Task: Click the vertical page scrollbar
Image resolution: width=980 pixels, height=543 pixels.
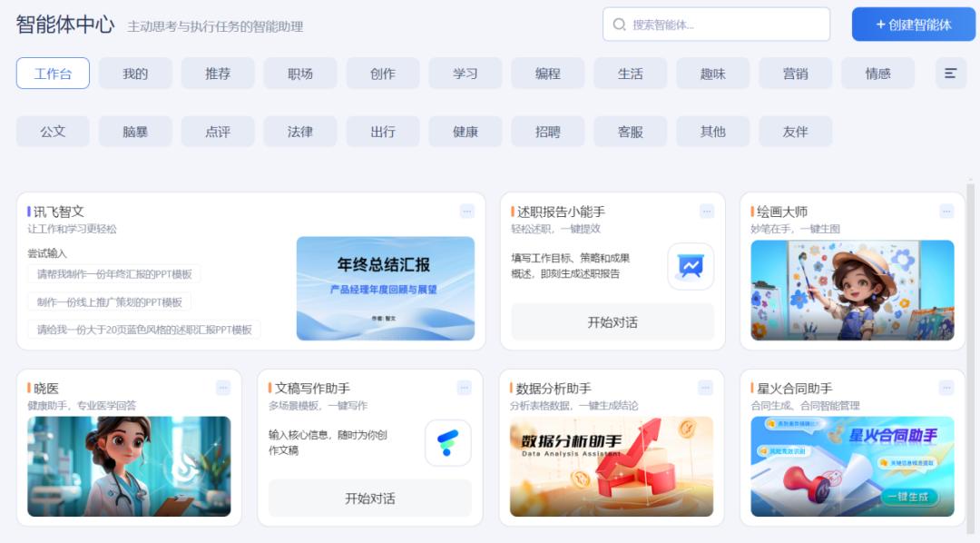Action: click(x=970, y=360)
